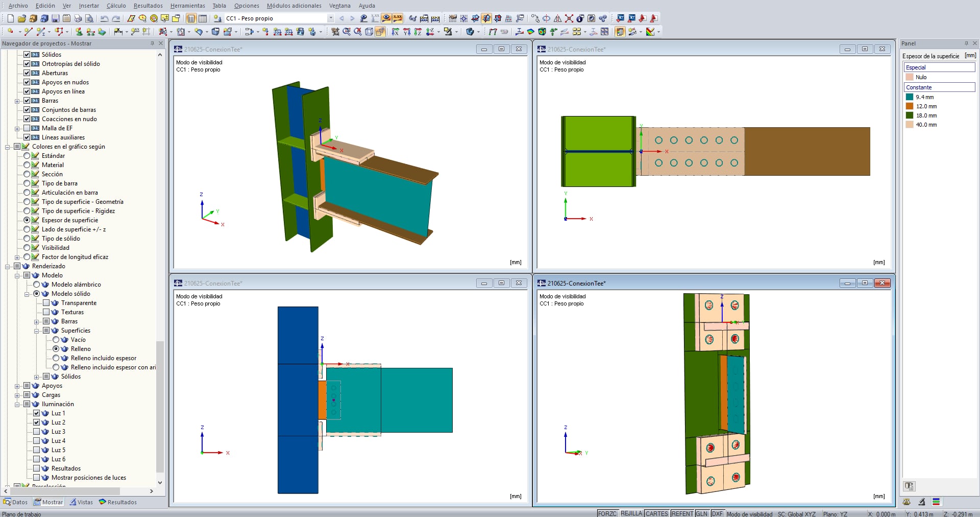Viewport: 980px width, 517px height.
Task: Click the mirror tool icon
Action: point(557,18)
